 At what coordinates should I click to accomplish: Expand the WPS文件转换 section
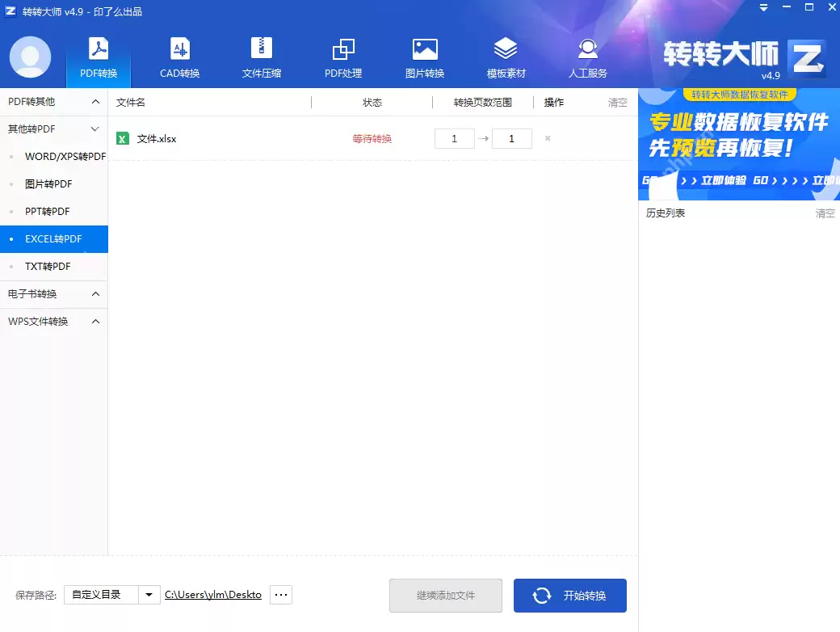(x=54, y=321)
